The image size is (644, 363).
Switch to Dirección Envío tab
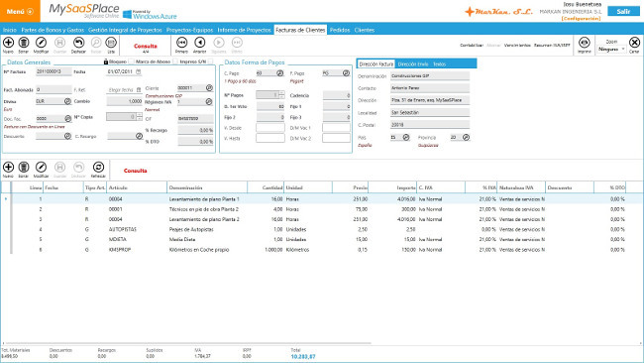coord(413,64)
